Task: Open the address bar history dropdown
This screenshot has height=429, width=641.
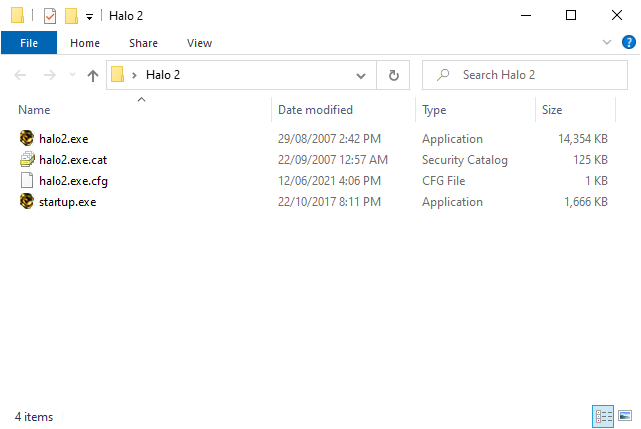Action: (361, 75)
